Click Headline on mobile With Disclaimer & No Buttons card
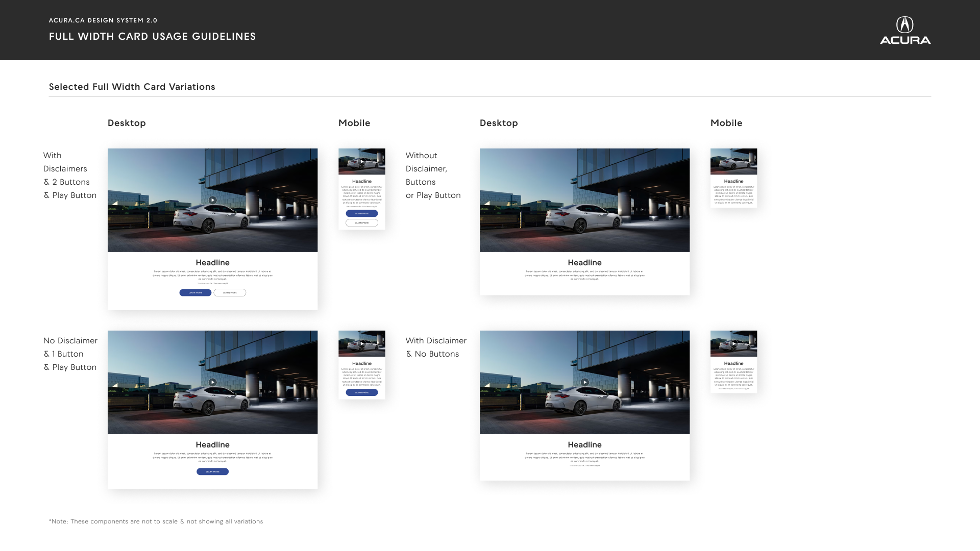The width and height of the screenshot is (980, 551). pos(734,363)
